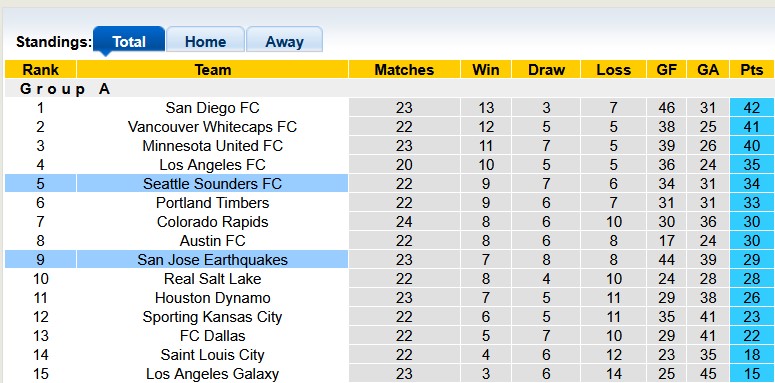Select Houston Dynamo in the standings

coord(212,298)
